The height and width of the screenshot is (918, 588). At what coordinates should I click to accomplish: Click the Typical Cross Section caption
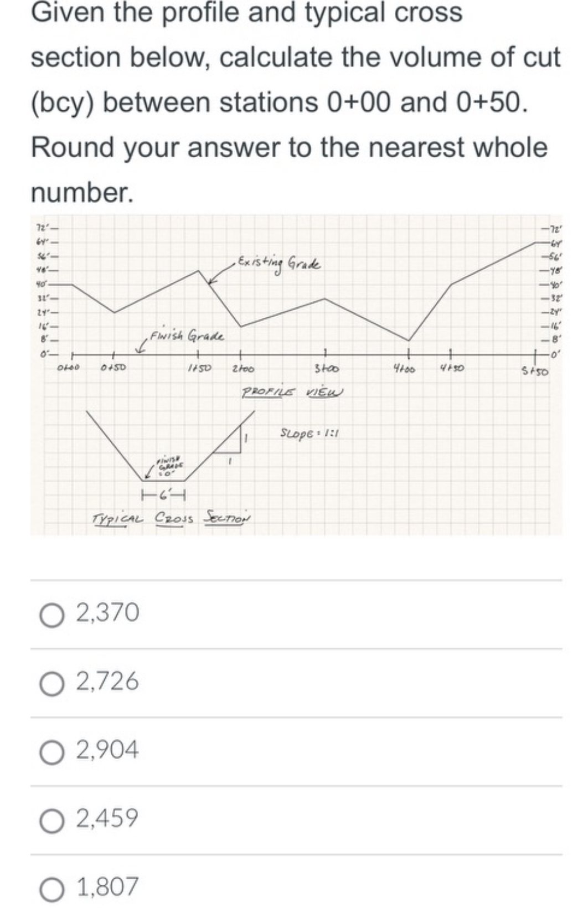171,518
